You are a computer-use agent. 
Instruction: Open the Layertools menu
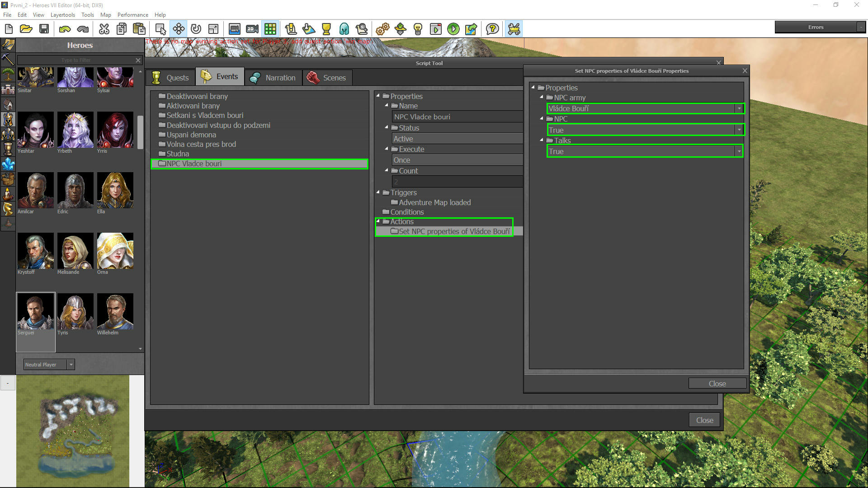point(63,15)
